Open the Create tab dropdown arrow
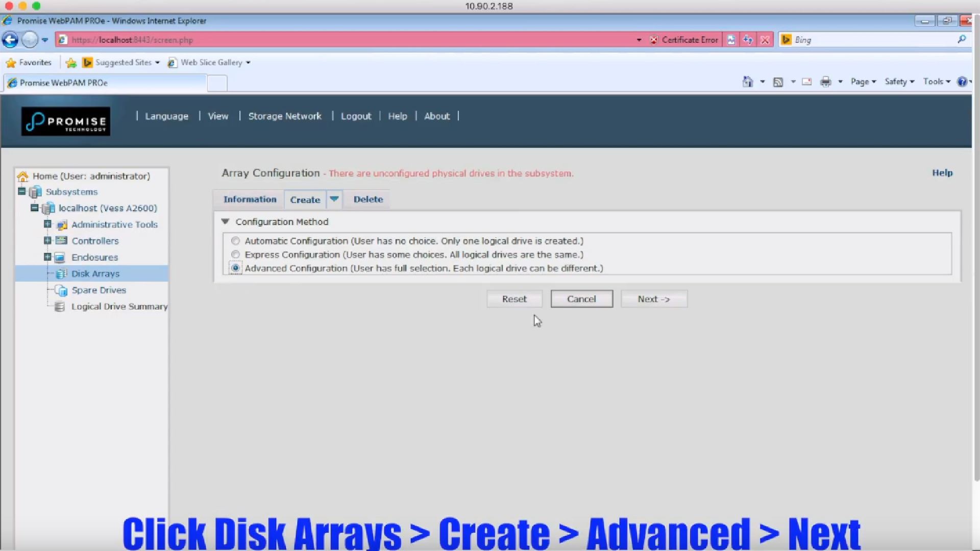This screenshot has width=980, height=551. 334,199
